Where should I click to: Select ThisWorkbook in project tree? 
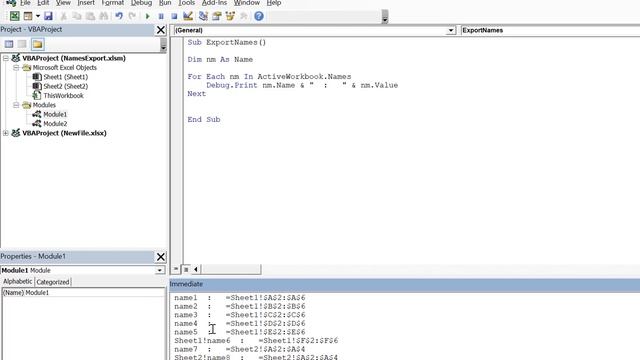point(63,96)
